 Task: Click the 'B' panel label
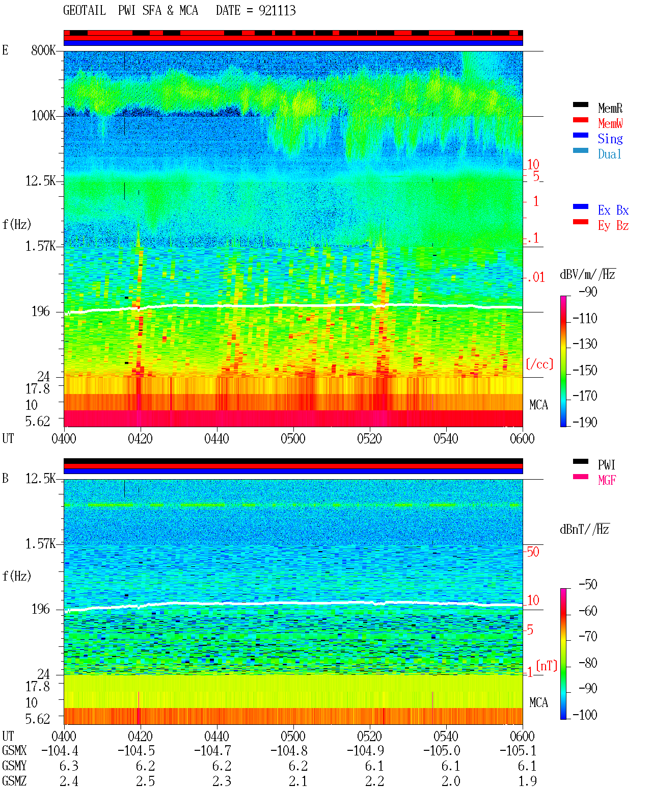pos(5,479)
